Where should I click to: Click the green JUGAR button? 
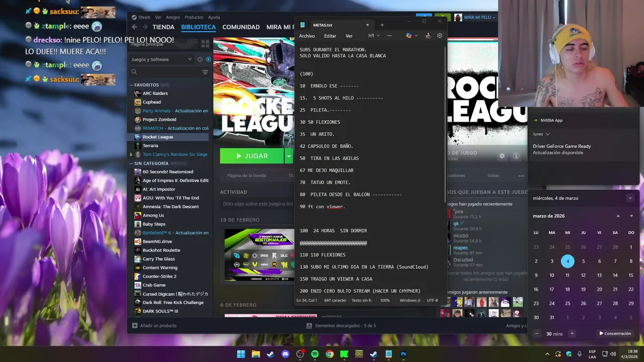(x=252, y=156)
